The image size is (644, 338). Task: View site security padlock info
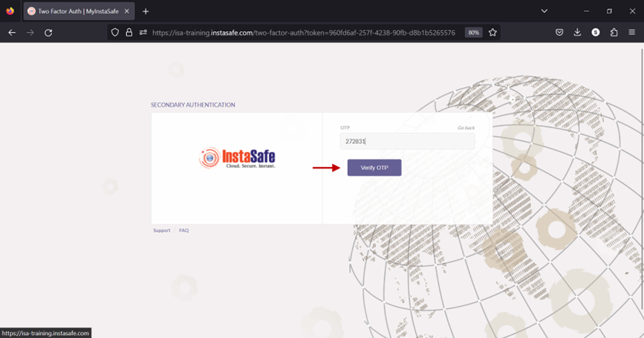click(x=129, y=33)
